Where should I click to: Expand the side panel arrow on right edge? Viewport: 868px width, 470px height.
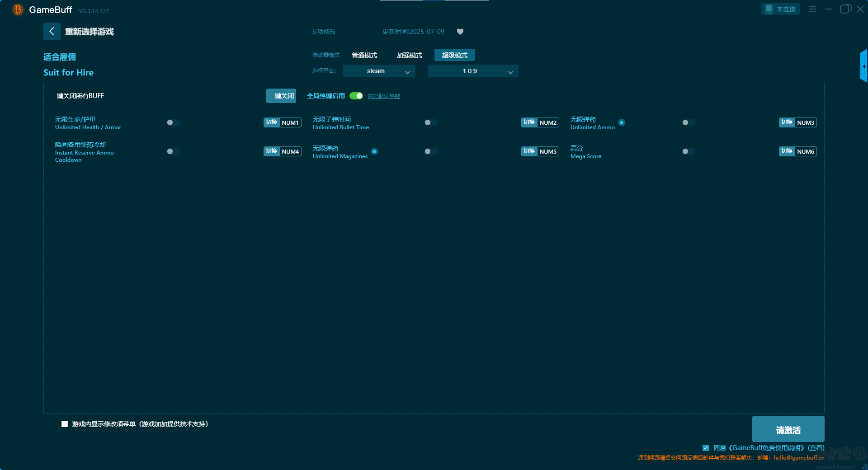coord(863,66)
